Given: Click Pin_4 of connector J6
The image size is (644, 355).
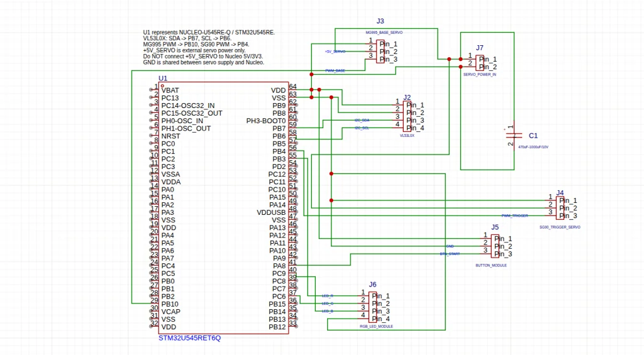Looking at the screenshot, I should click(380, 319).
